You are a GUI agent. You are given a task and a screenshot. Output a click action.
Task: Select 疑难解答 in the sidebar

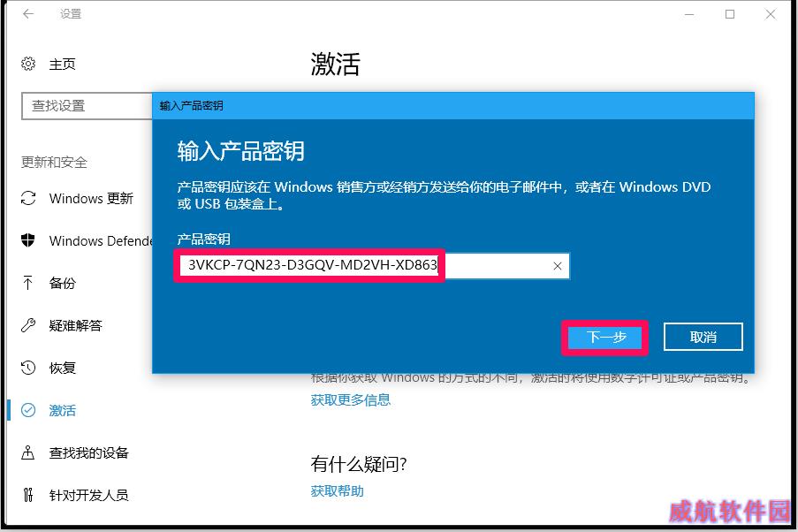(75, 325)
